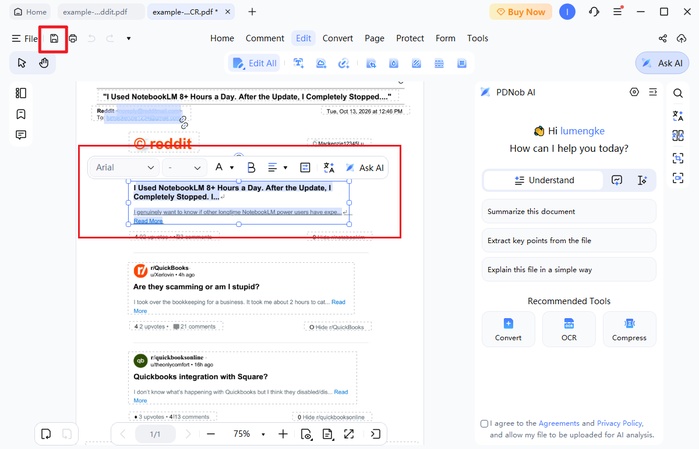Image resolution: width=699 pixels, height=449 pixels.
Task: Switch to the AI chat mode icon
Action: pyautogui.click(x=617, y=180)
